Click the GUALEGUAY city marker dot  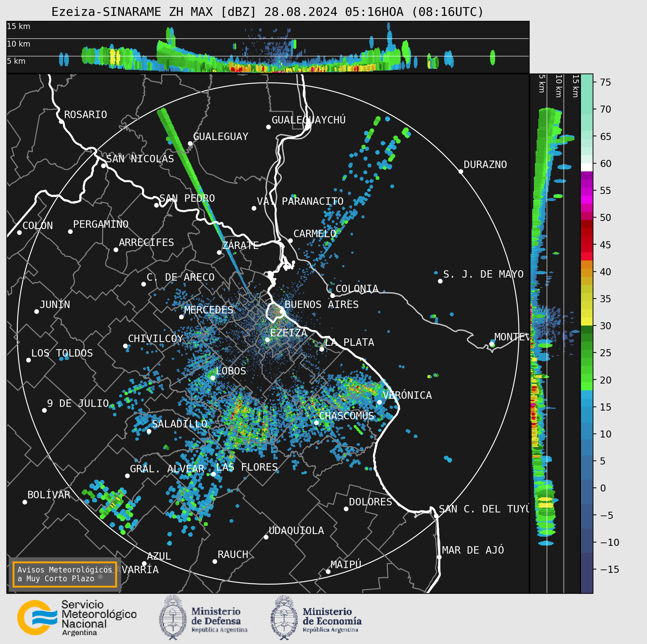coord(190,143)
